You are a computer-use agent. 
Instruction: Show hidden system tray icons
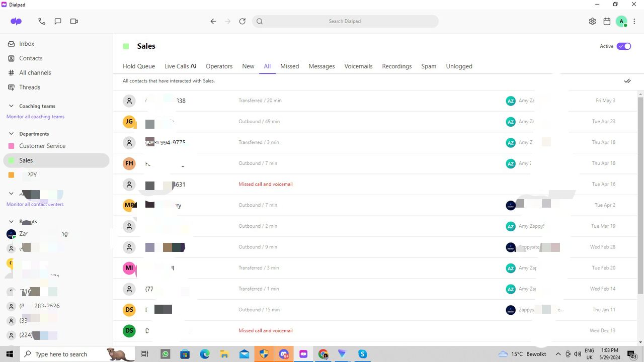[x=558, y=354]
